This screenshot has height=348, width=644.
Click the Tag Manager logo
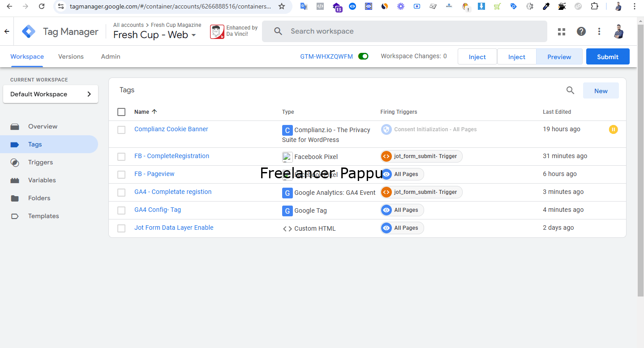(29, 31)
